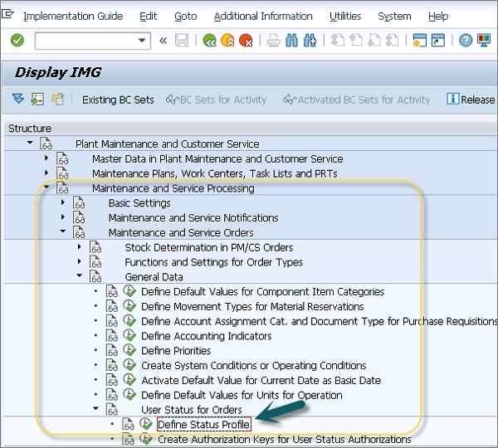Open the Edit menu
Viewport: 498px width, 448px height.
148,17
